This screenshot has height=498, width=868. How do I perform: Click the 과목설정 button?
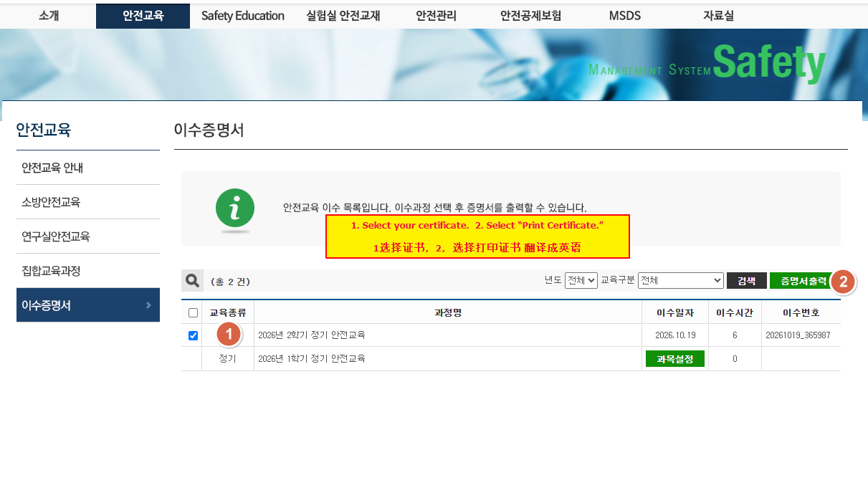pos(675,359)
